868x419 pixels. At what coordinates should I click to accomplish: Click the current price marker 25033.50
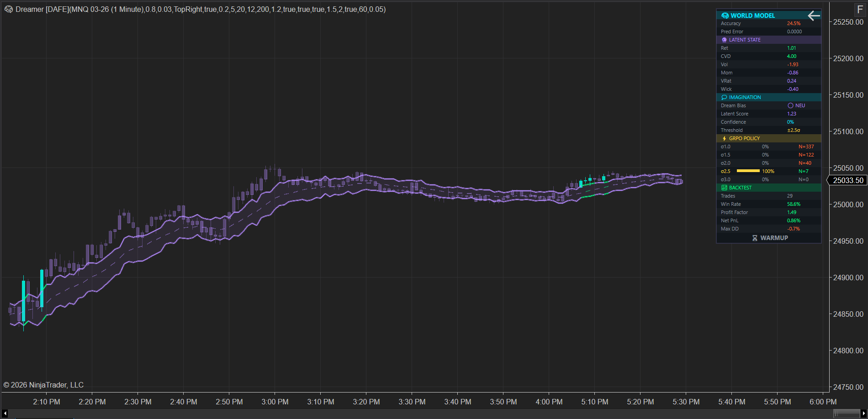tap(848, 180)
